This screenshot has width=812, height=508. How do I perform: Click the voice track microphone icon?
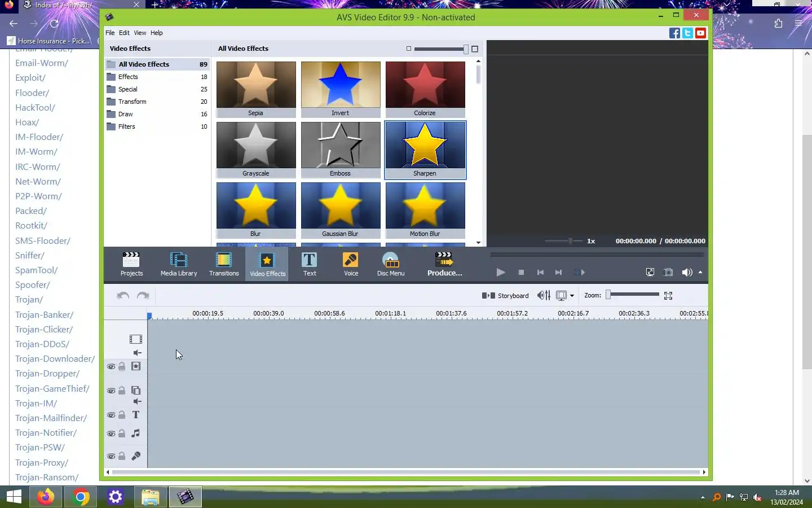click(x=136, y=456)
